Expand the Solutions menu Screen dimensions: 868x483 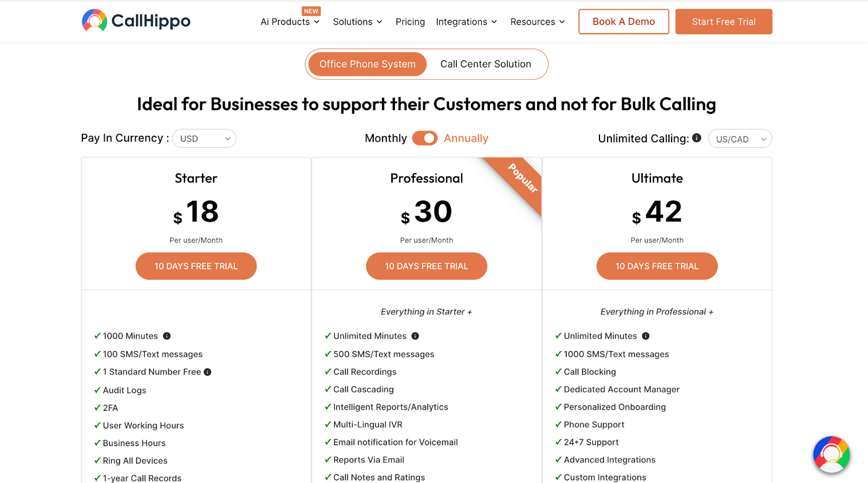tap(358, 22)
